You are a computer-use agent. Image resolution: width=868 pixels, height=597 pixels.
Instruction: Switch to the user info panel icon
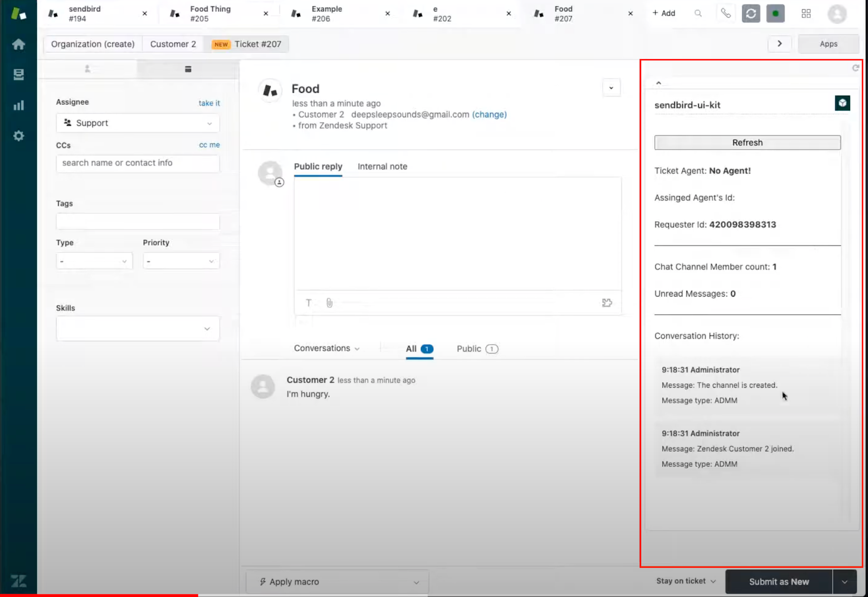(87, 69)
